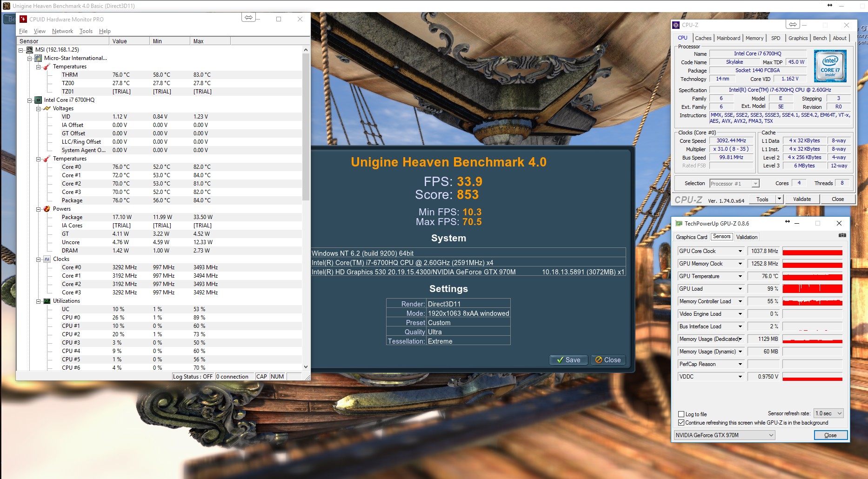The height and width of the screenshot is (479, 868).
Task: Click the MSI computer icon in tree
Action: point(29,50)
